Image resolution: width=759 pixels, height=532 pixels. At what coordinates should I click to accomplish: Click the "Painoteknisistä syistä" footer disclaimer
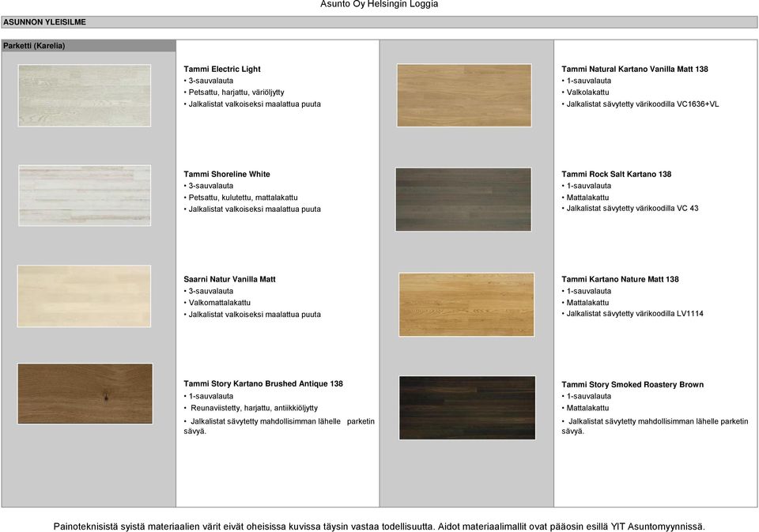(x=379, y=526)
